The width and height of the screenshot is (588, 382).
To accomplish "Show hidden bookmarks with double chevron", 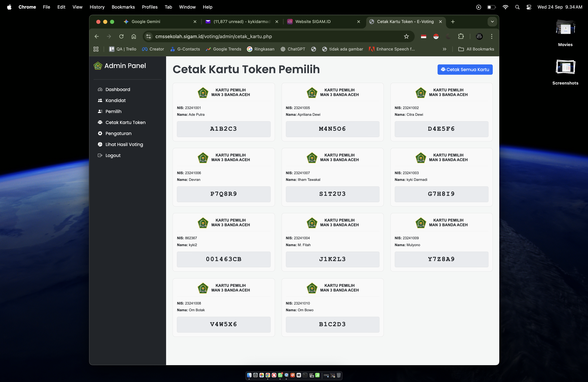I will point(444,49).
